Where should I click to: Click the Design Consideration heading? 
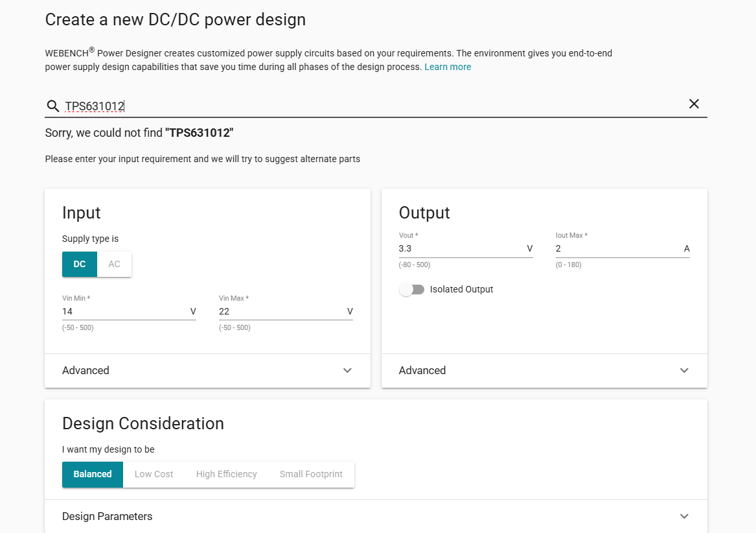click(143, 423)
